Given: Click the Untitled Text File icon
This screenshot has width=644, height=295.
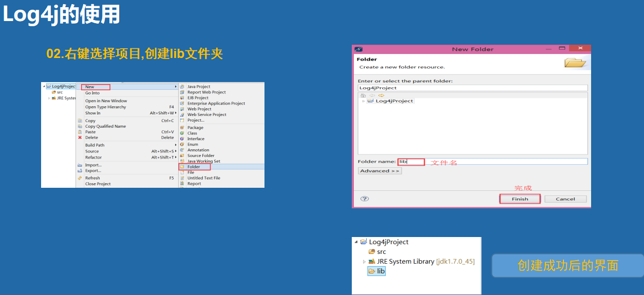Looking at the screenshot, I should click(x=182, y=178).
